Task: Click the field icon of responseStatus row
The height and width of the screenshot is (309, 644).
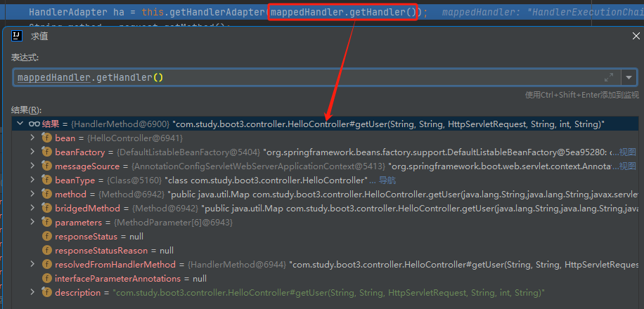Action: tap(47, 237)
